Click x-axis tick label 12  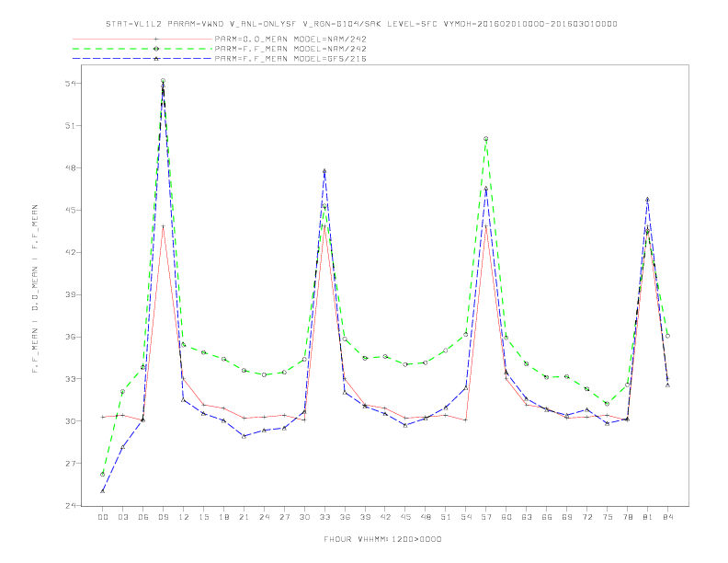tap(184, 517)
